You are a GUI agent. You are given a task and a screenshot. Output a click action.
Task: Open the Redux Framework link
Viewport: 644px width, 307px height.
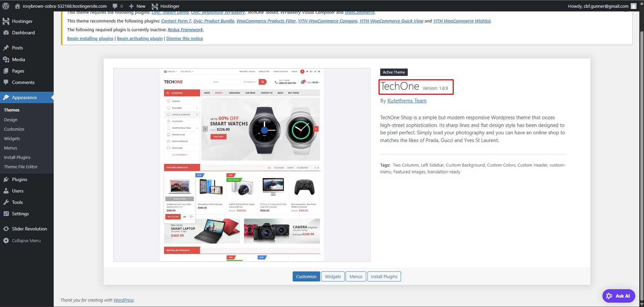tap(185, 30)
